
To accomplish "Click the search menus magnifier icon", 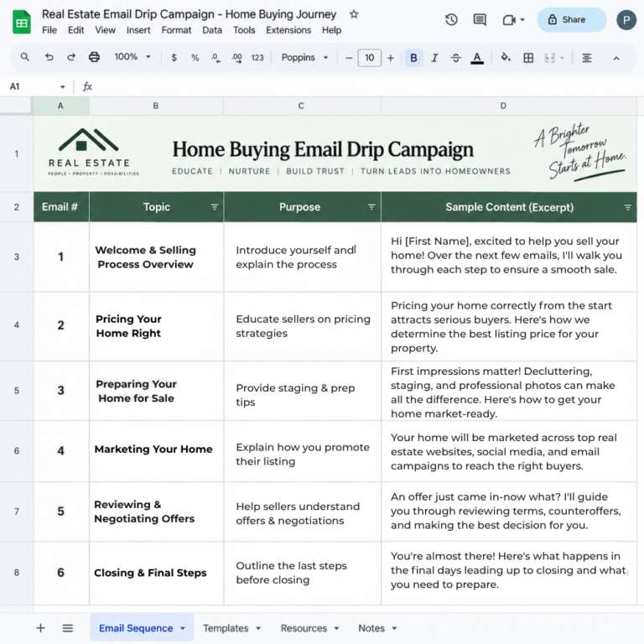I will pyautogui.click(x=24, y=57).
